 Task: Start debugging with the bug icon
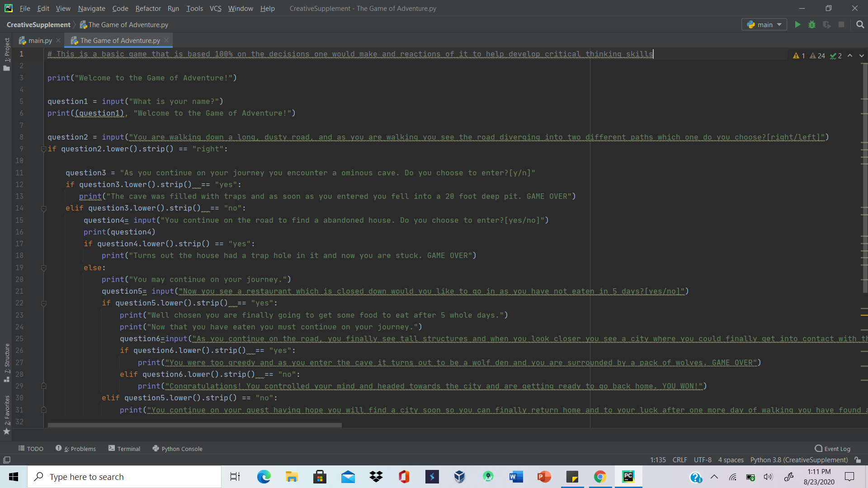pos(812,24)
